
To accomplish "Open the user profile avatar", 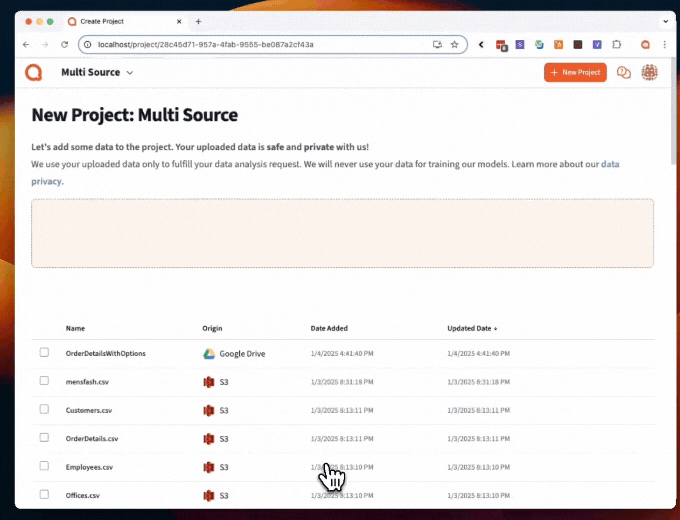I will (650, 72).
